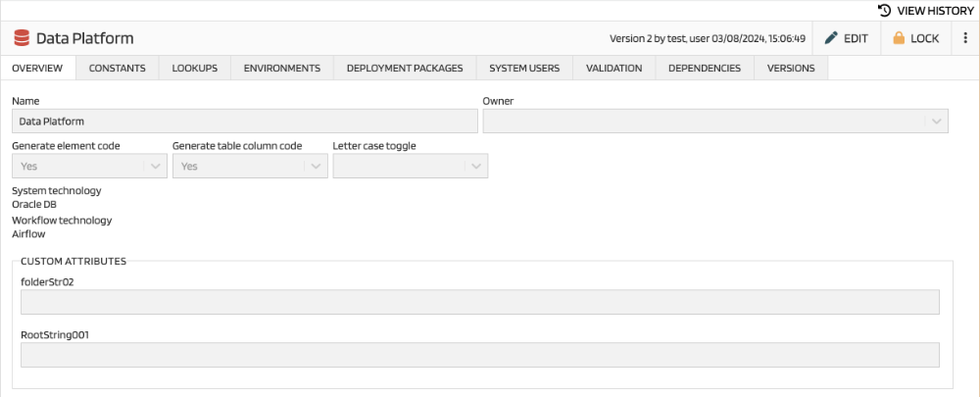Go to the Environments tab
This screenshot has width=980, height=397.
282,69
